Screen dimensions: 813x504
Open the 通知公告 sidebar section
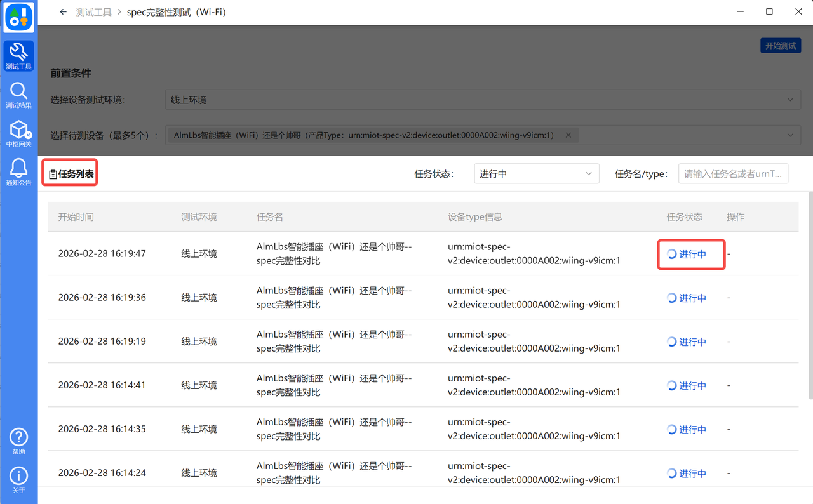18,172
